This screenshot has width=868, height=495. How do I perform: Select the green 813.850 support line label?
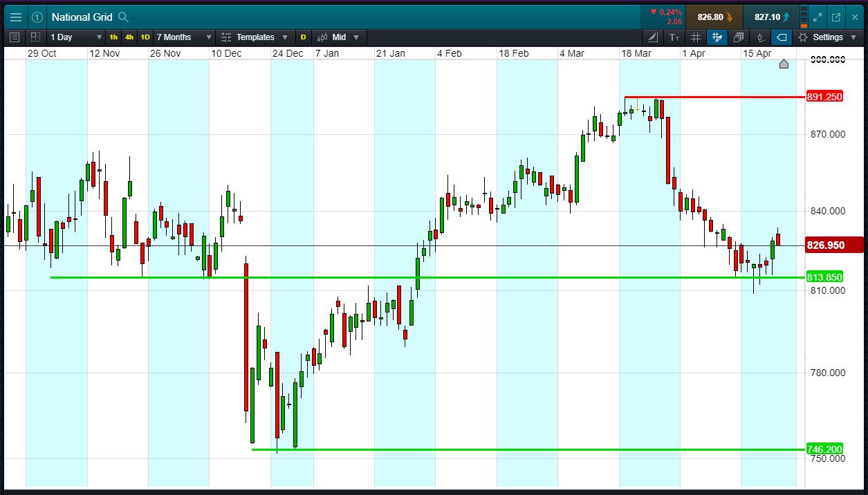(824, 277)
